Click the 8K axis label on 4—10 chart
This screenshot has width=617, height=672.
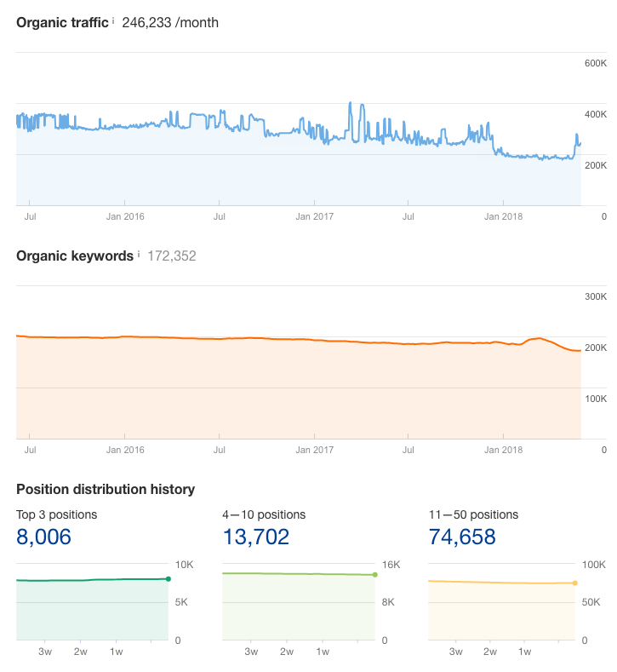388,602
